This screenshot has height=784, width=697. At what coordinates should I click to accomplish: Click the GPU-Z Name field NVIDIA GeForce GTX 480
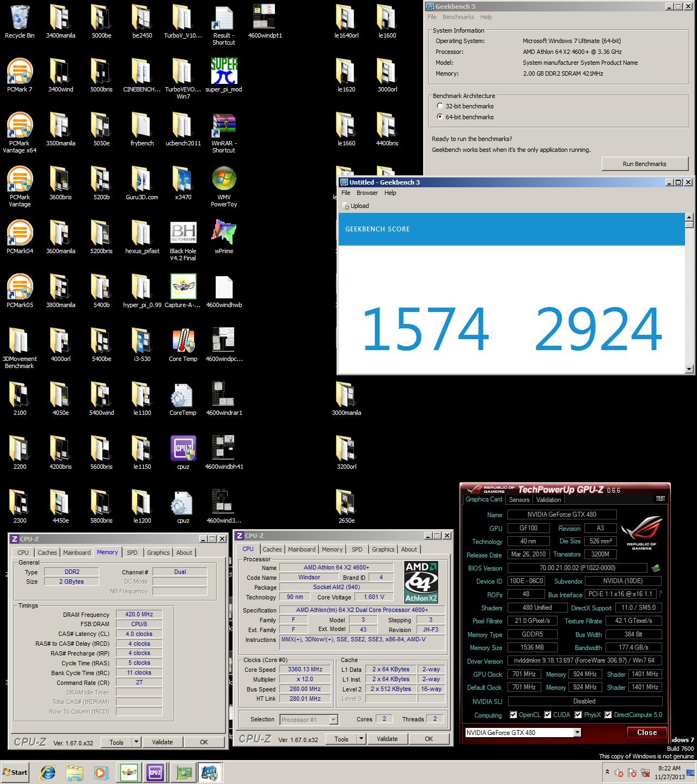[561, 514]
